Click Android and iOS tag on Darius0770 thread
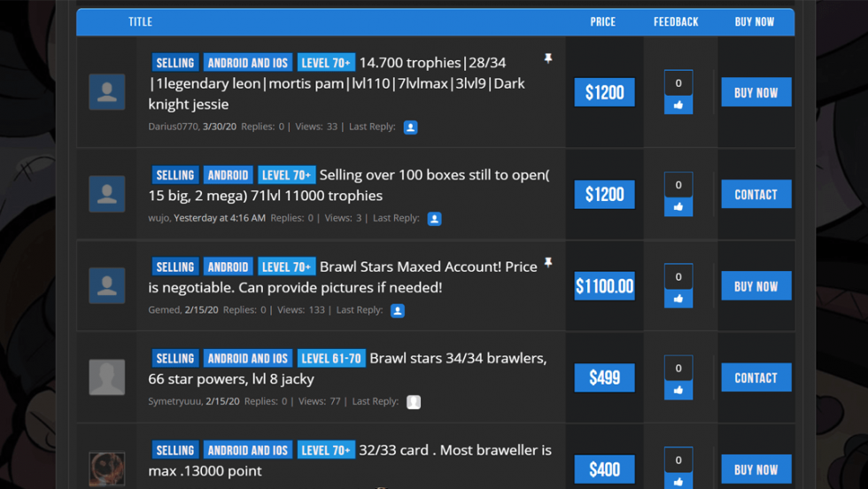The image size is (868, 489). [x=248, y=63]
